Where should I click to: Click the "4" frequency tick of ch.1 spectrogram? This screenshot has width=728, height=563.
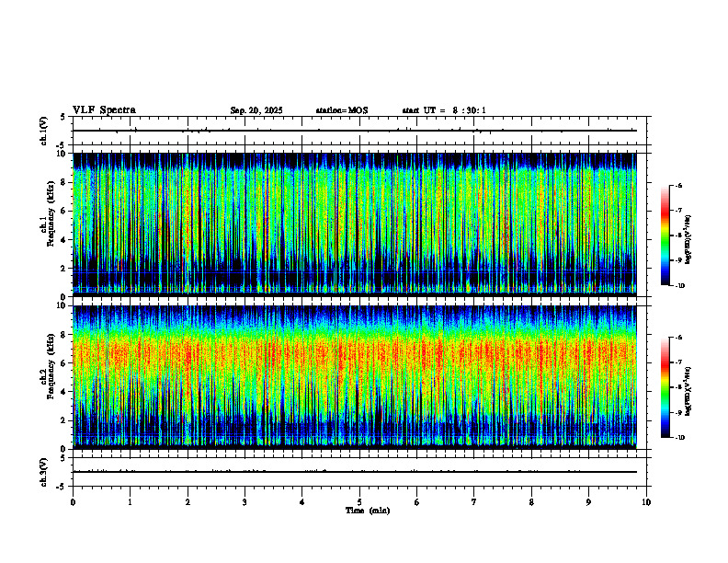pos(64,240)
